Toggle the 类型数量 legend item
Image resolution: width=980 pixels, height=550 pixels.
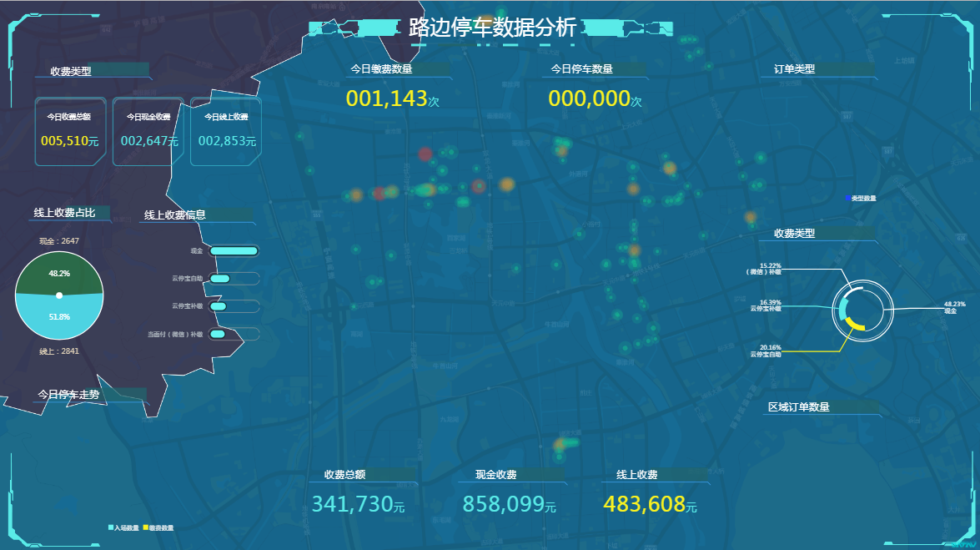click(860, 198)
